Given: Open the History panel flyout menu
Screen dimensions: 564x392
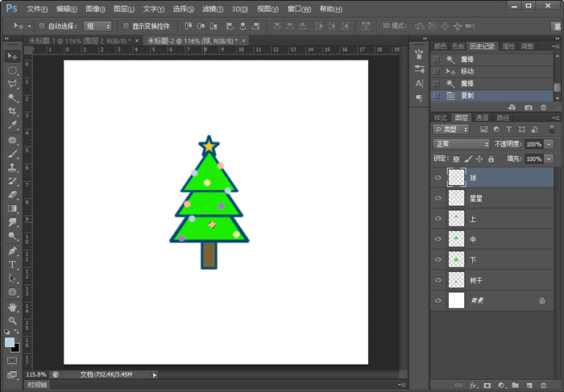Looking at the screenshot, I should [555, 46].
